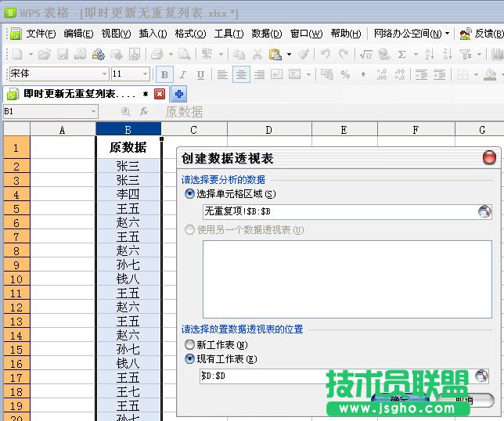Viewport: 504px width, 421px height.
Task: Open the font size 11 dropdown
Action: (x=146, y=74)
